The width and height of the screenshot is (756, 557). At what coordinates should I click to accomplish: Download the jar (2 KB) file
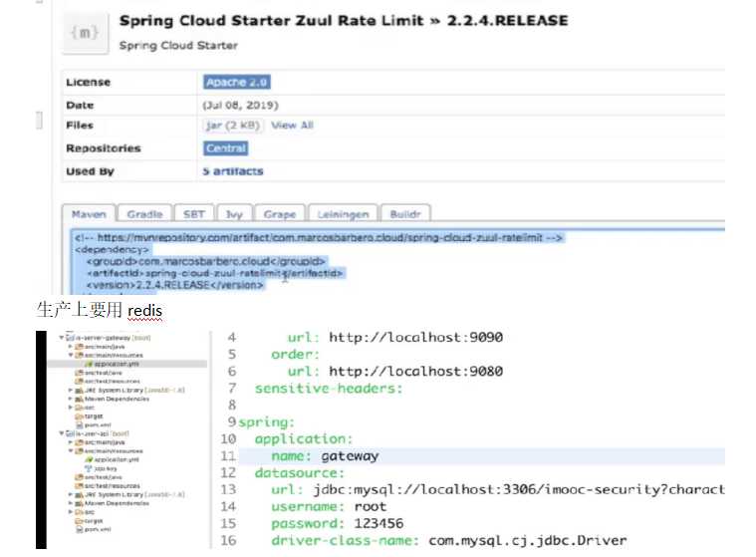[233, 126]
